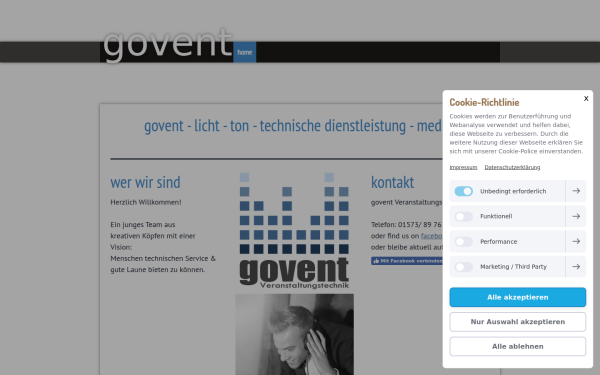Enable Marketing / Third Party switch

click(x=463, y=267)
